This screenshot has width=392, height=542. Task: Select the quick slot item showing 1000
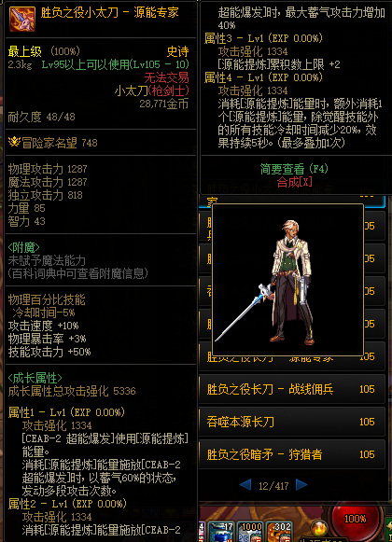pos(250,532)
